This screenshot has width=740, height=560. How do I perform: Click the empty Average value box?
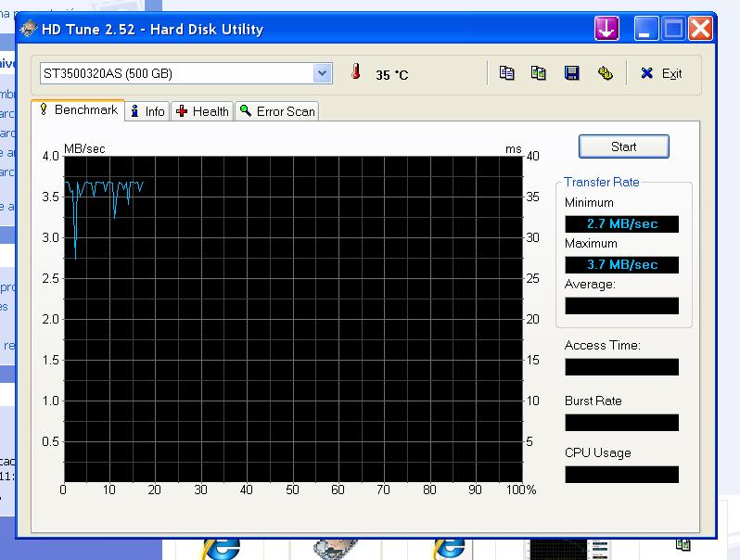coord(621,306)
